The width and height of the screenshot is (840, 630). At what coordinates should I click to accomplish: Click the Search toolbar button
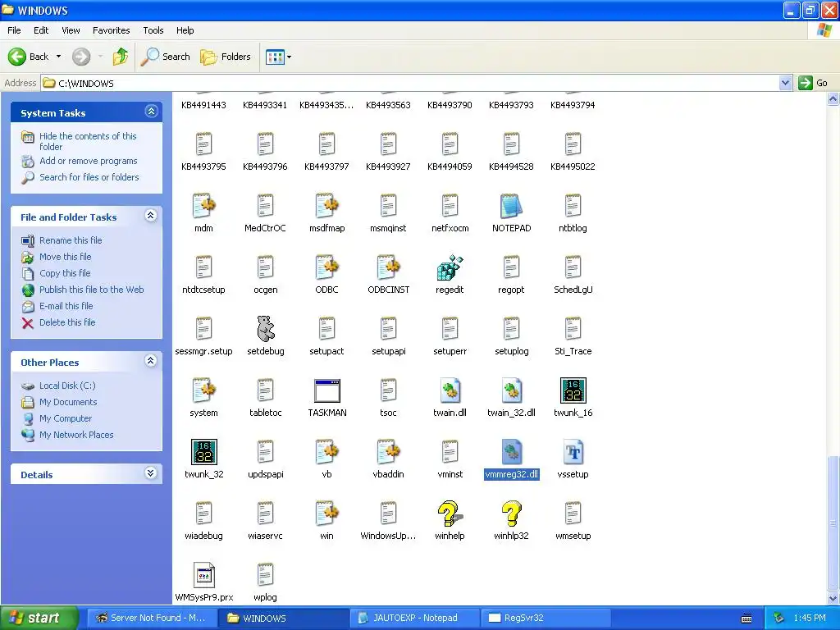166,57
